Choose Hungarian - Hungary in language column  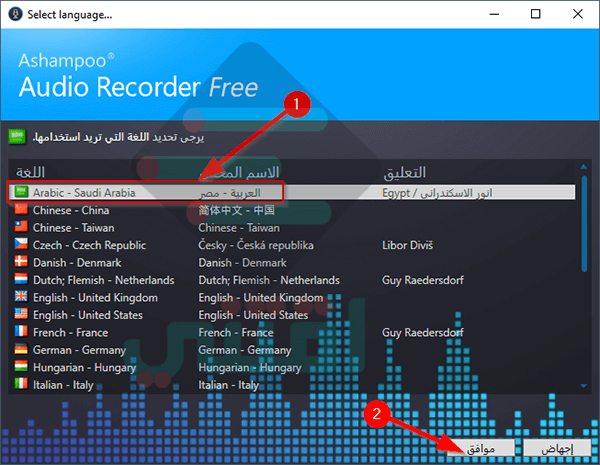click(85, 367)
